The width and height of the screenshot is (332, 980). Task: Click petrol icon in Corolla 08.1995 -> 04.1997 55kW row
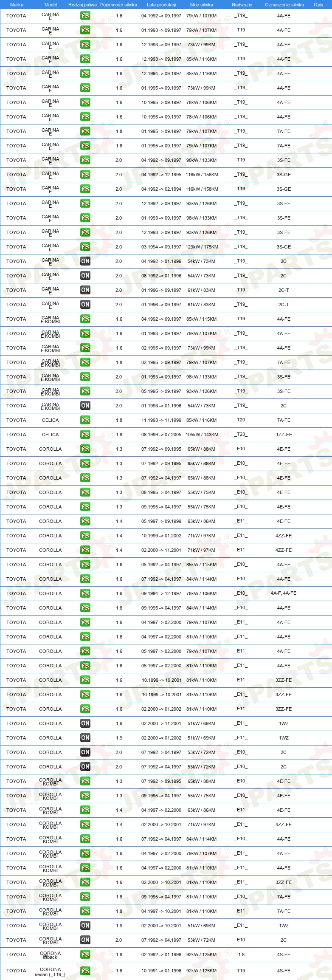[x=85, y=492]
